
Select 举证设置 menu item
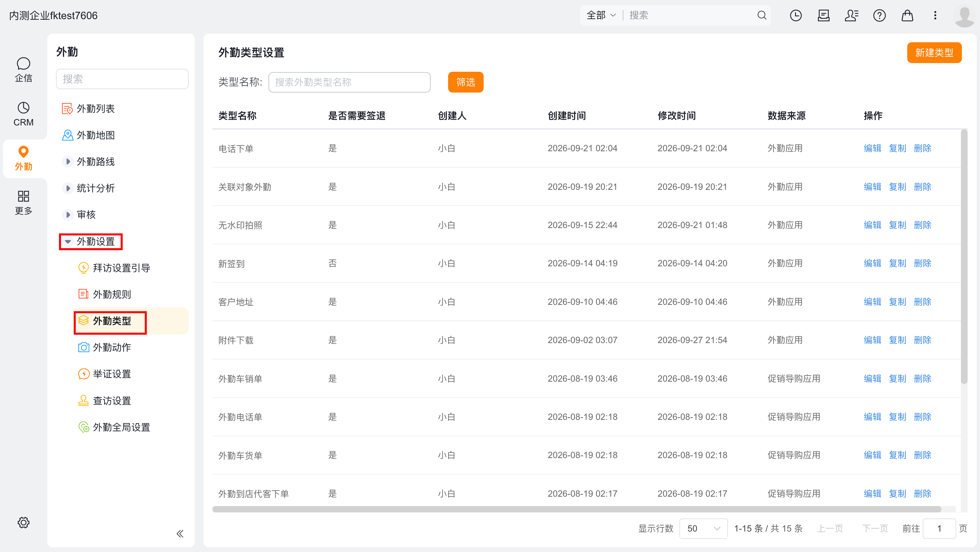coord(105,374)
